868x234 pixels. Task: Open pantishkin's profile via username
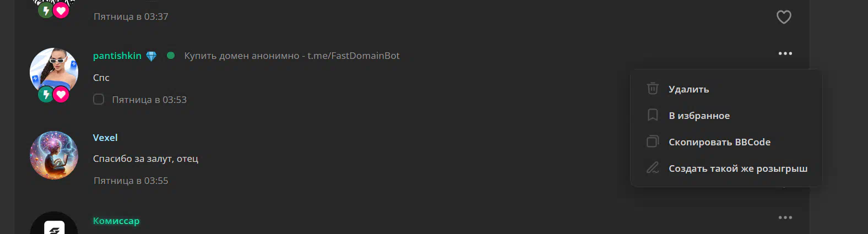click(117, 56)
